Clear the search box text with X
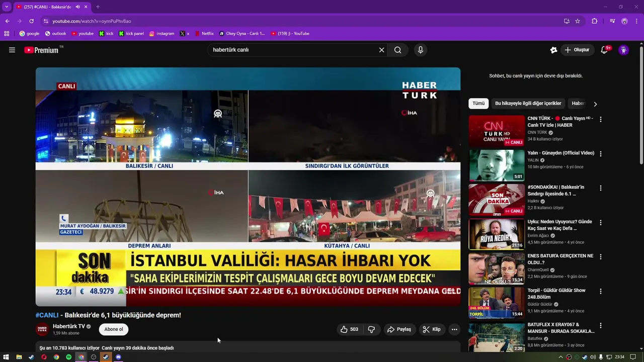 [381, 50]
